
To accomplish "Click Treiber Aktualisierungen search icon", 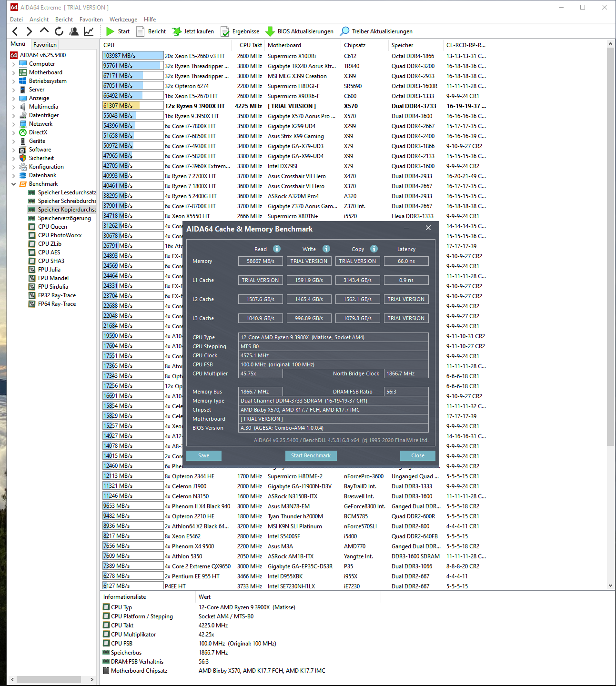I will pos(344,31).
